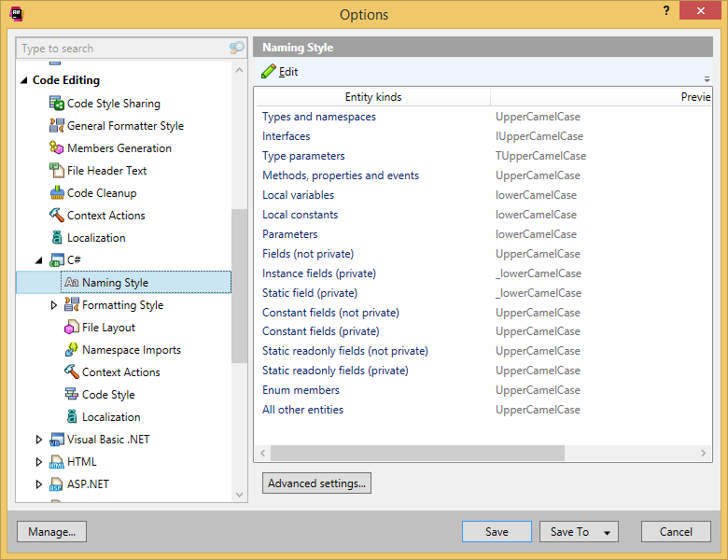Open the Save To dropdown arrow

[x=607, y=532]
